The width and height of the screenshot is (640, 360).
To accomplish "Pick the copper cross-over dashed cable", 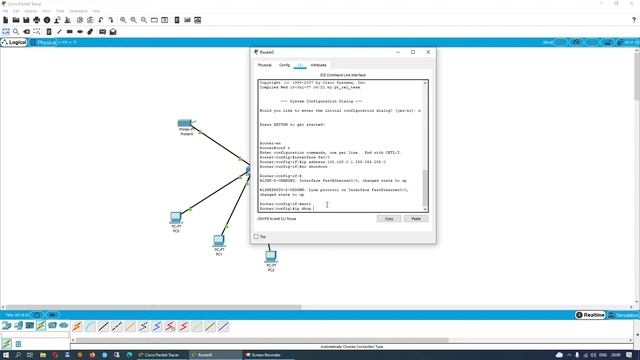I will (117, 326).
